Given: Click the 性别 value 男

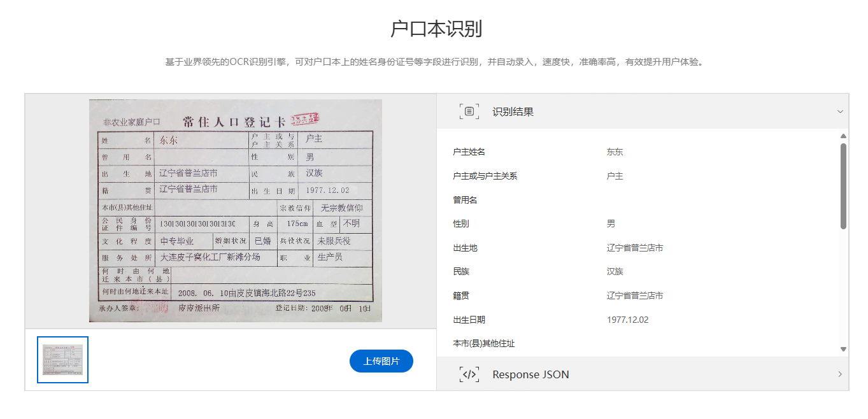Looking at the screenshot, I should [x=611, y=224].
